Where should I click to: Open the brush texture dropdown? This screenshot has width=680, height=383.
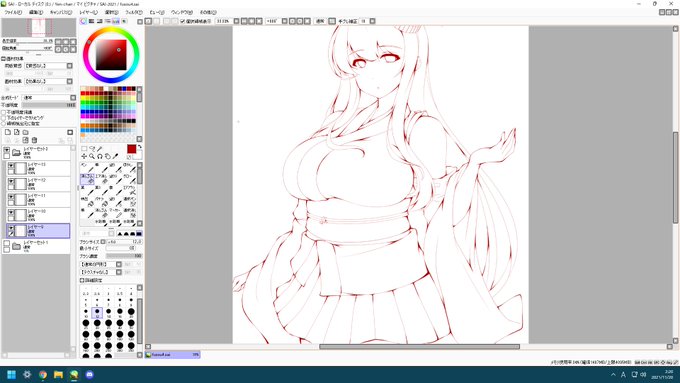pyautogui.click(x=119, y=272)
